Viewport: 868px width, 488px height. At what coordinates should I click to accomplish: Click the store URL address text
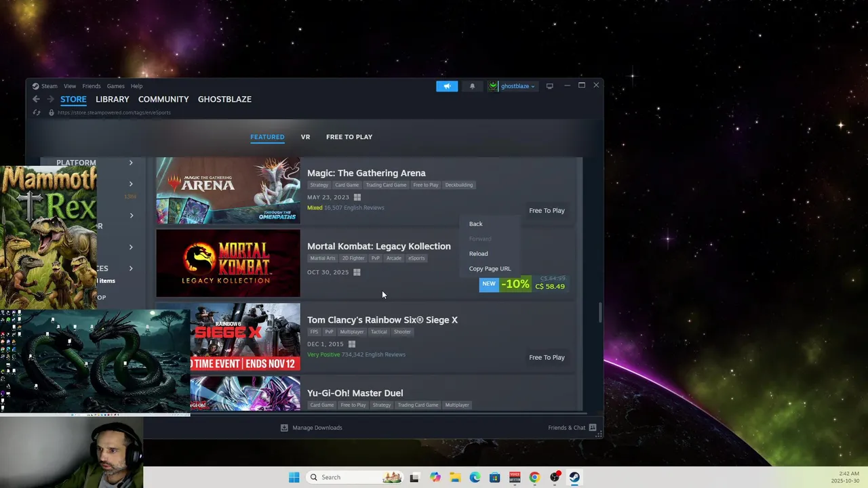click(x=114, y=113)
